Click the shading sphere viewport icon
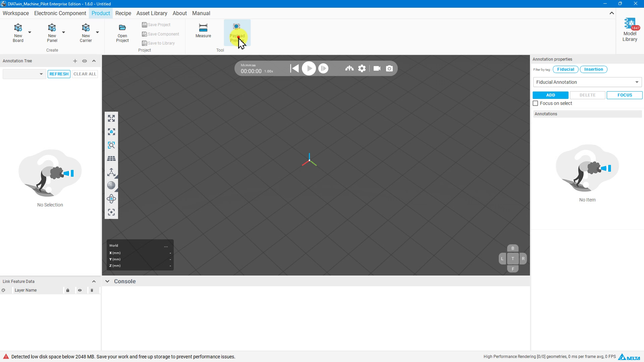Image resolution: width=644 pixels, height=362 pixels. [111, 185]
